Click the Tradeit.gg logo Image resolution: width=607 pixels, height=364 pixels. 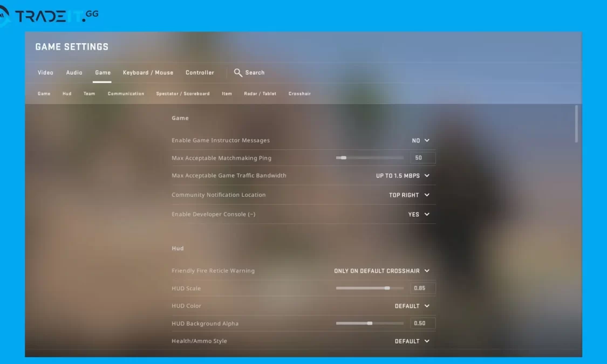50,16
